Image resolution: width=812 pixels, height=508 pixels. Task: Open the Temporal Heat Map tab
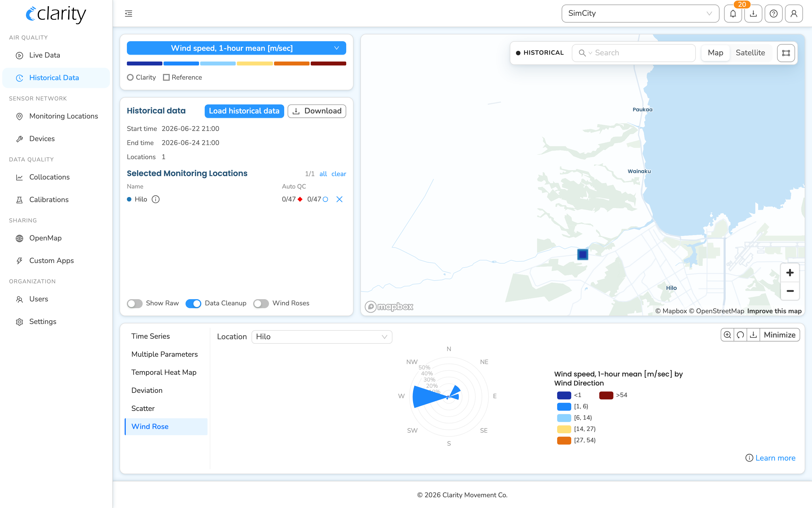[164, 372]
